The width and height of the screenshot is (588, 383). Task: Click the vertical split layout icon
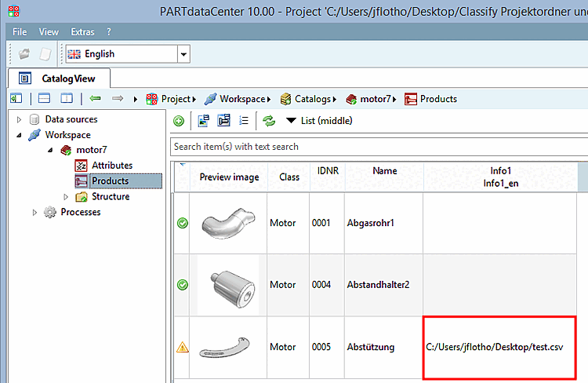click(67, 99)
